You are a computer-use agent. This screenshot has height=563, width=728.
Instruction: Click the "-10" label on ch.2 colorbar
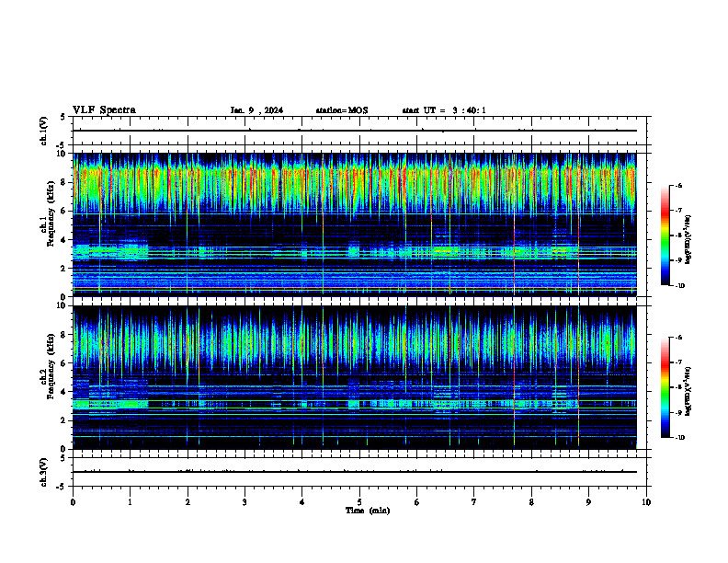pos(679,438)
